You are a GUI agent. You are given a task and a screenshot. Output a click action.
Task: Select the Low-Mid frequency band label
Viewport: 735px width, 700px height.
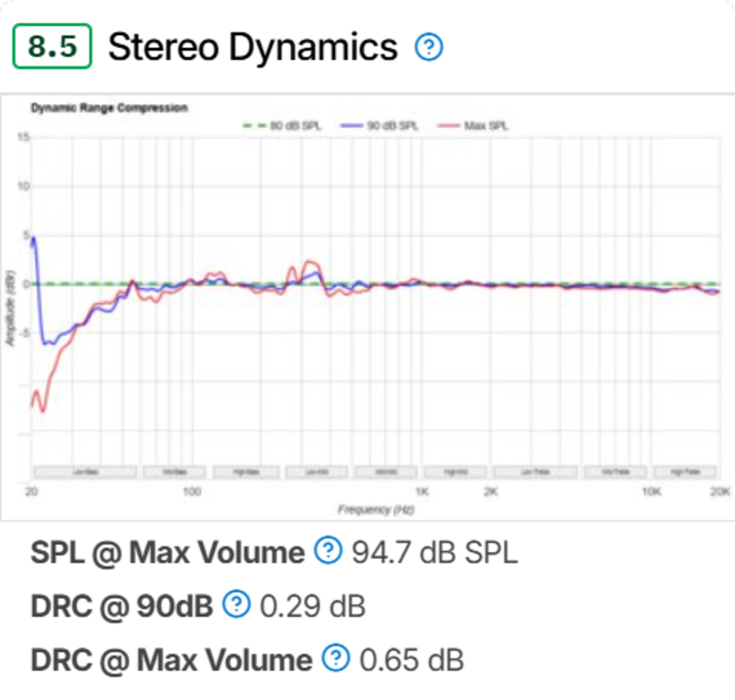[317, 472]
